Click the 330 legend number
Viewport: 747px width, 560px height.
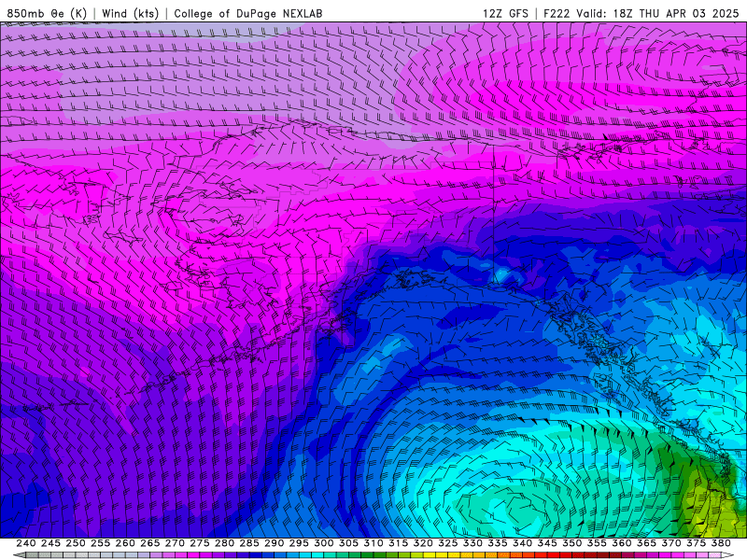click(x=472, y=543)
